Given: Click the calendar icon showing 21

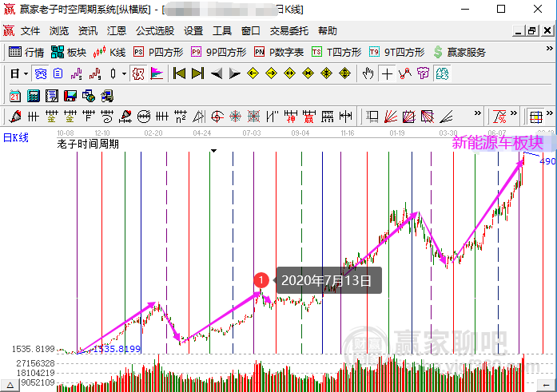Looking at the screenshot, I should point(15,96).
